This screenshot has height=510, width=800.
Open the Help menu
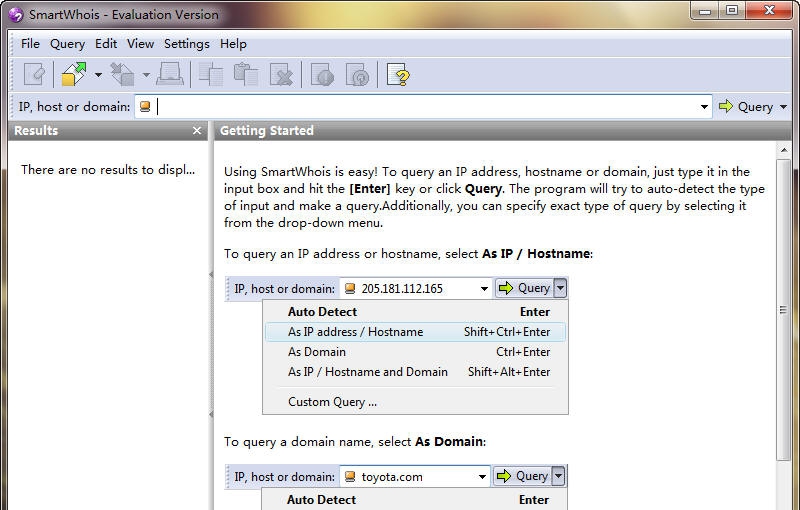coord(233,44)
